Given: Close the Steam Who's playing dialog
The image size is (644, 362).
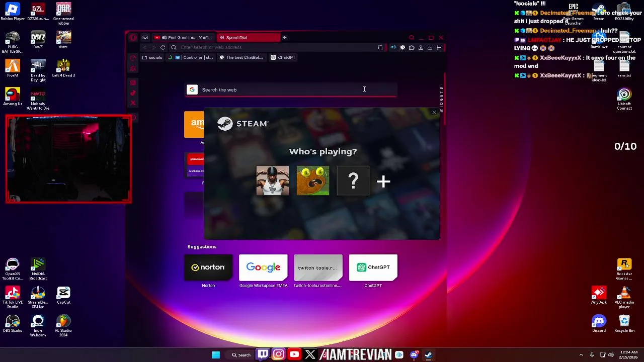Looking at the screenshot, I should click(434, 112).
